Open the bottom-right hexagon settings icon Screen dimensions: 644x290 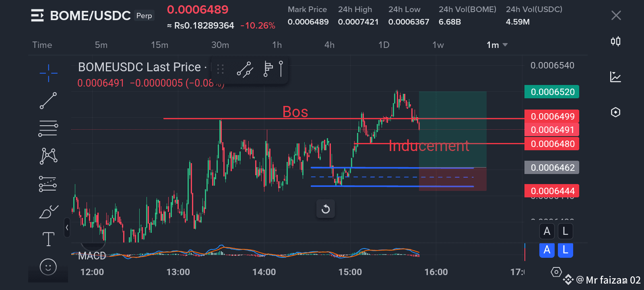(x=556, y=272)
